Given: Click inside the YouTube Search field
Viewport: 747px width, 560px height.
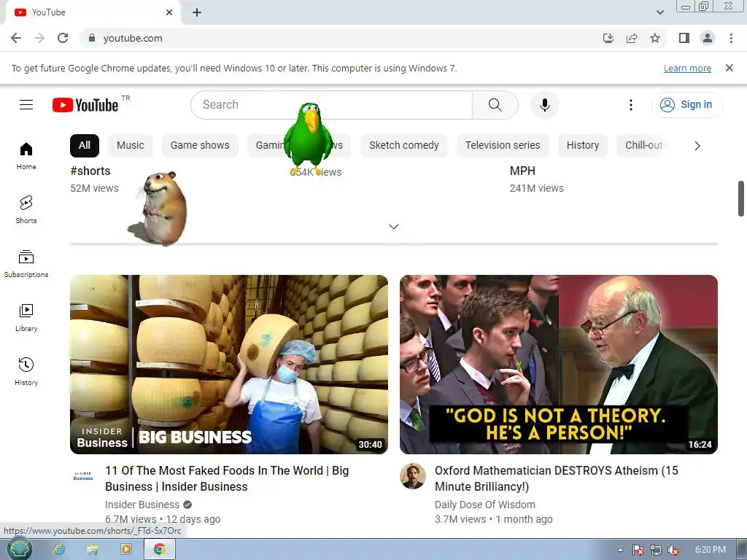Looking at the screenshot, I should (x=331, y=105).
